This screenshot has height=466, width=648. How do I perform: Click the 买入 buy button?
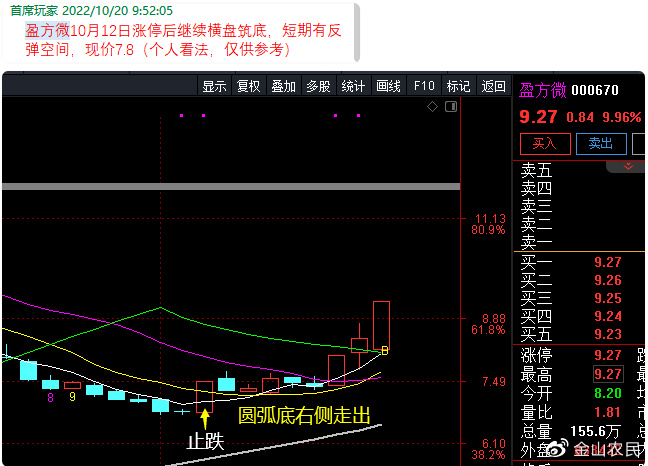[543, 144]
